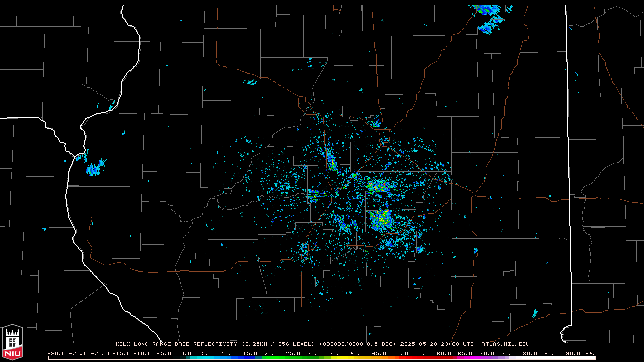Click the -5.0 scale label
The height and width of the screenshot is (362, 644).
164,354
